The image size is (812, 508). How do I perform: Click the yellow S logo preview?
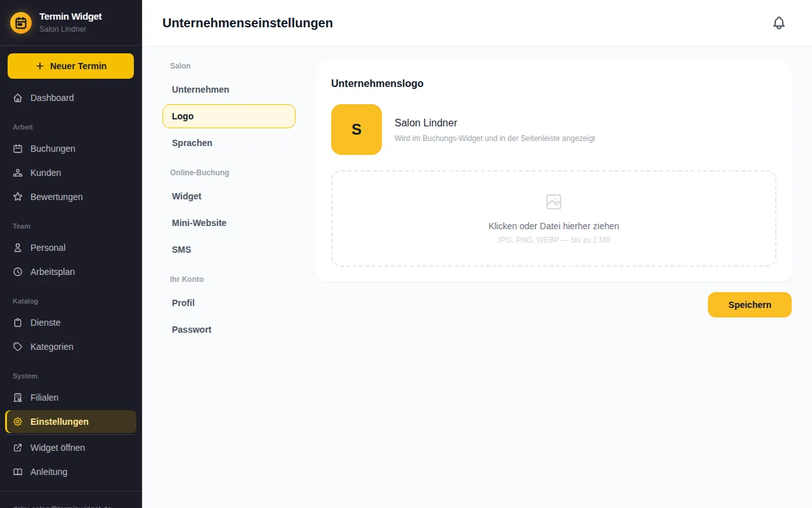click(357, 130)
